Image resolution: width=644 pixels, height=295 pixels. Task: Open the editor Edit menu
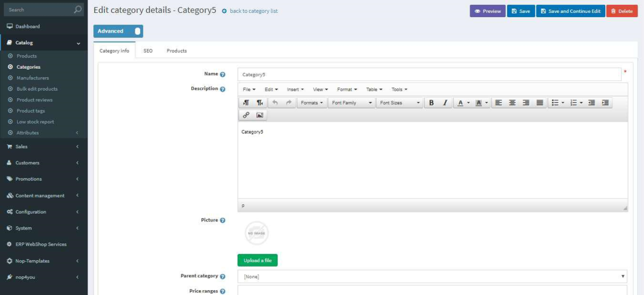(271, 90)
